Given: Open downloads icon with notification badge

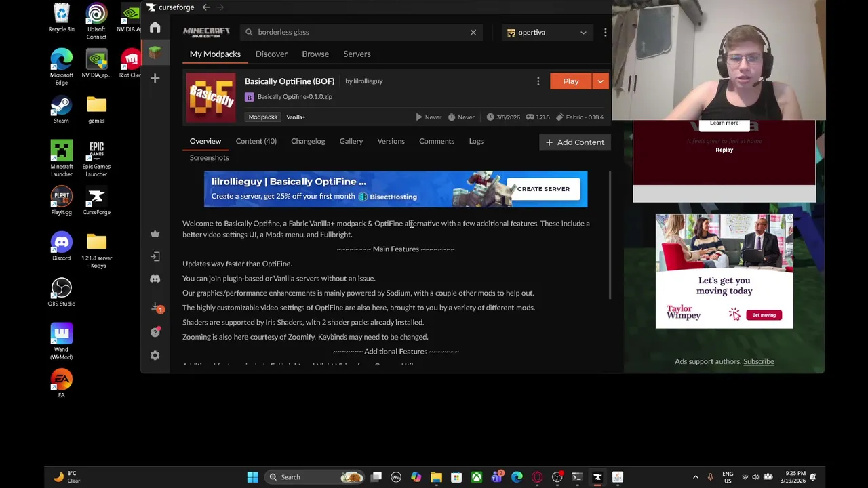Looking at the screenshot, I should [155, 308].
